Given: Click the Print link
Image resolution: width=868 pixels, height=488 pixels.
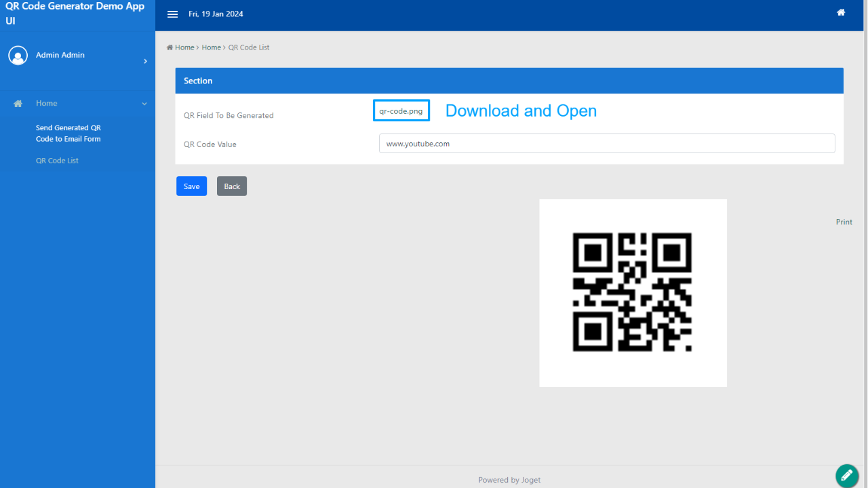Looking at the screenshot, I should click(x=844, y=222).
